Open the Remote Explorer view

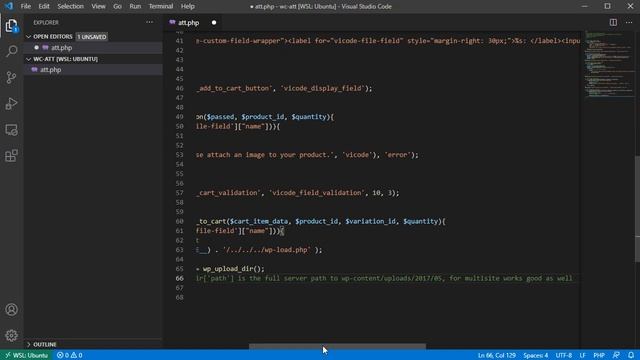pos(11,130)
